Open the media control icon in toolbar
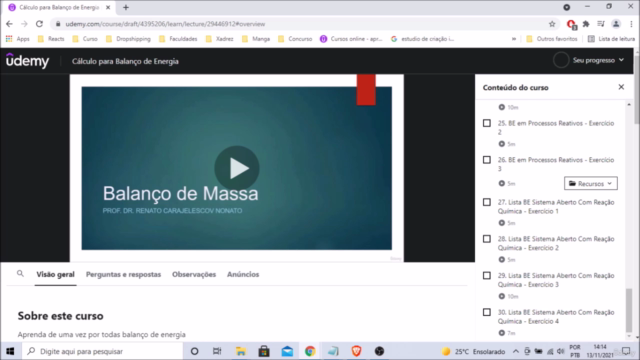The height and width of the screenshot is (360, 640). (x=601, y=24)
